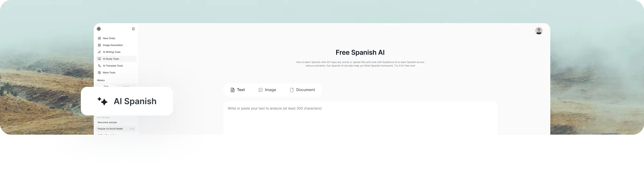Collapse the sidebar with the panel icon
The width and height of the screenshot is (644, 170).
pos(133,29)
